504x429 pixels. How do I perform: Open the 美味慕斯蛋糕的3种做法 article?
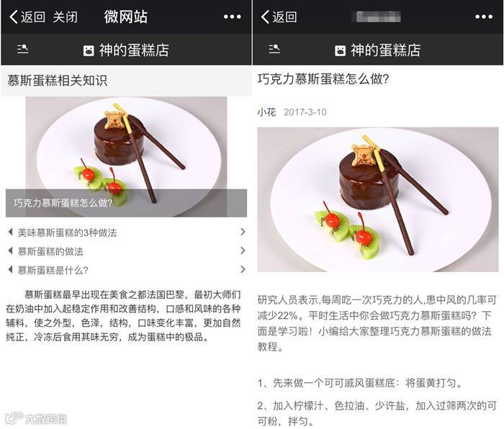pyautogui.click(x=67, y=232)
